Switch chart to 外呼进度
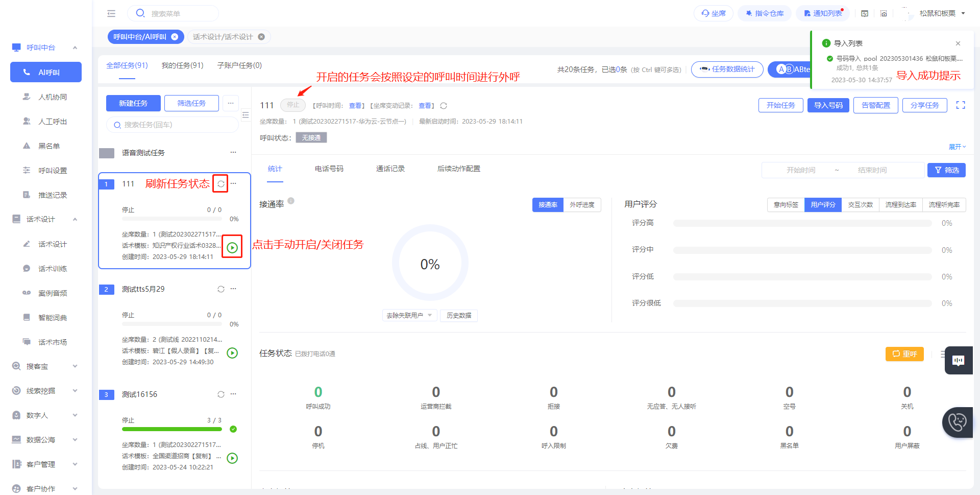 coord(582,205)
